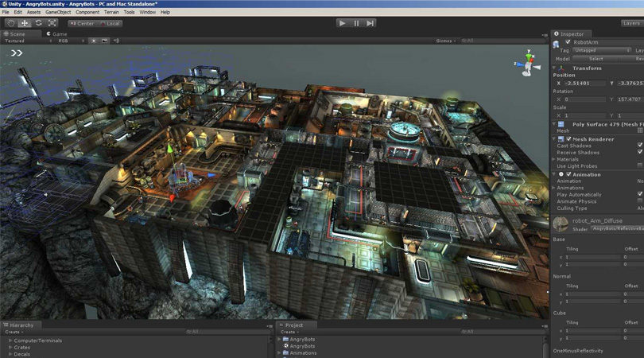Screen dimensions: 644x358
Task: Advance one frame with the Step button
Action: [370, 23]
